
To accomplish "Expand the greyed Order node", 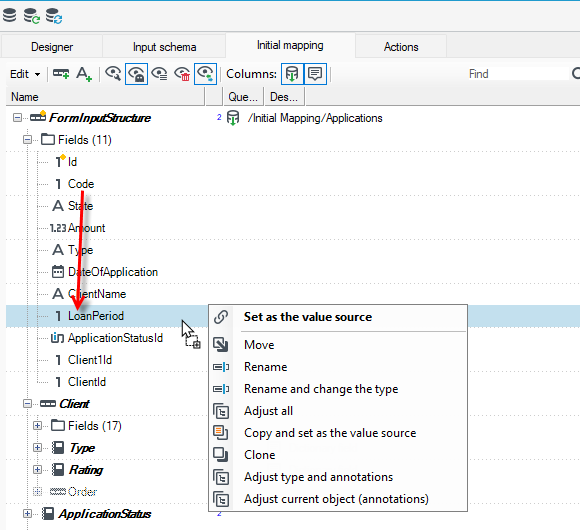I will [x=37, y=492].
